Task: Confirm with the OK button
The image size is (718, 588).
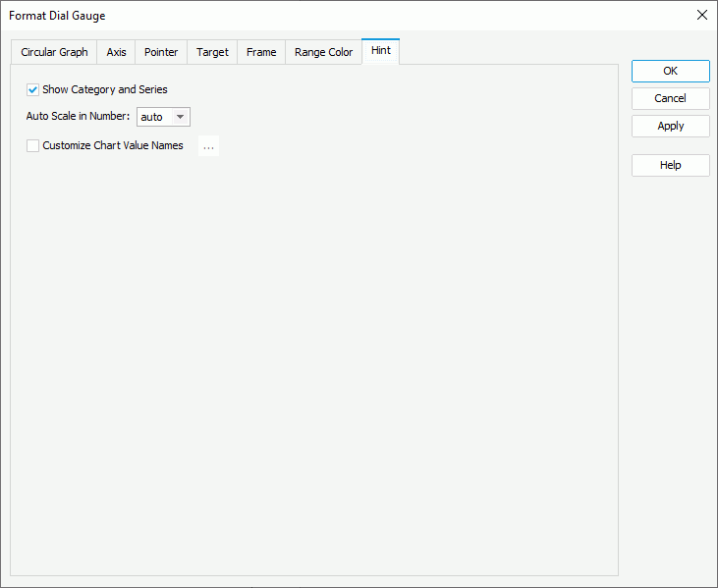Action: (671, 71)
